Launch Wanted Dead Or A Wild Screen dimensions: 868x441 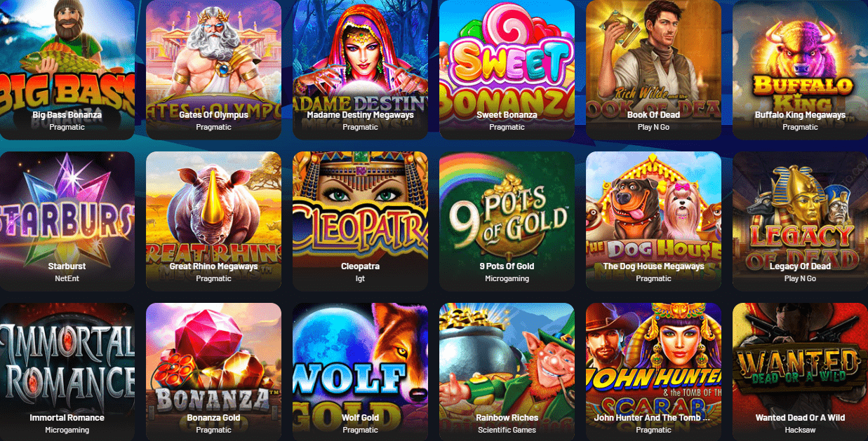(800, 372)
